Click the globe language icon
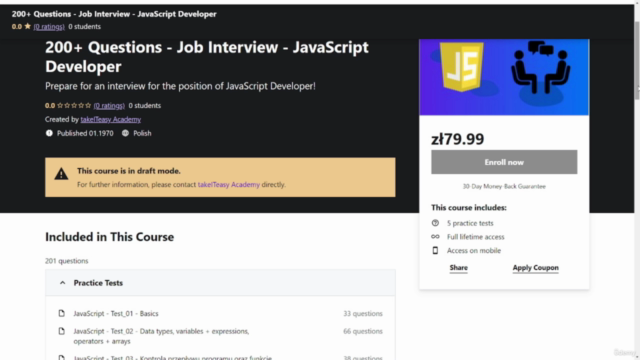 tap(125, 133)
